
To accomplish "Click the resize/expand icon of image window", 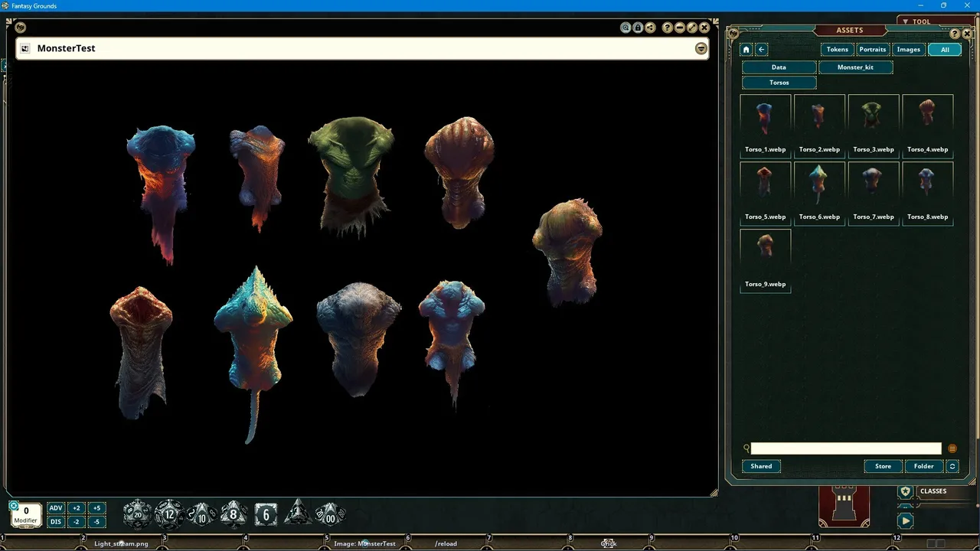I will point(692,28).
